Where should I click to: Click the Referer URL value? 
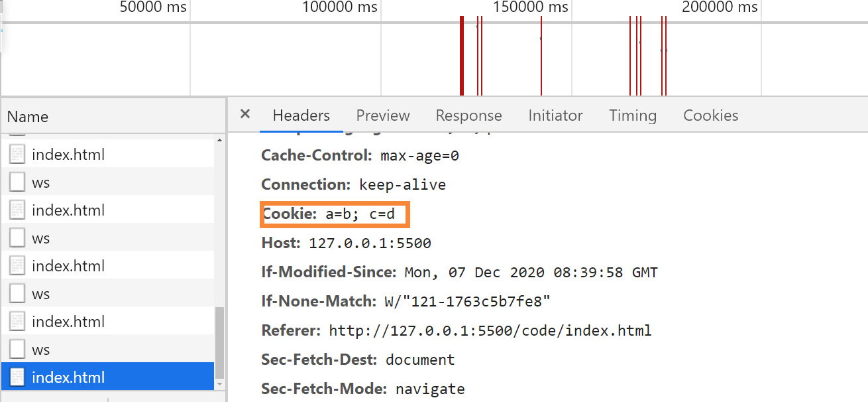tap(490, 330)
